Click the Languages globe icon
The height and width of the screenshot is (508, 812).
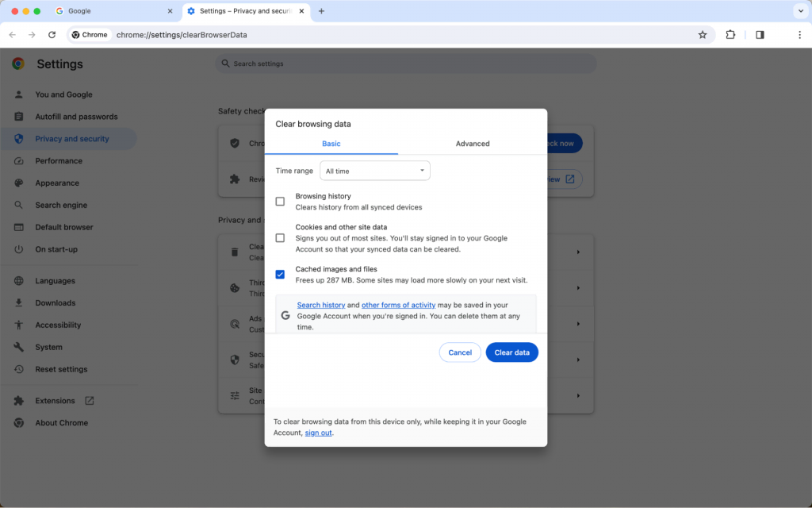click(19, 281)
